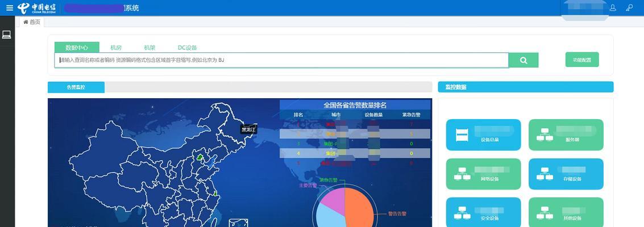The image size is (644, 227).
Task: Click the 警告告警 pie chart label
Action: tap(397, 213)
